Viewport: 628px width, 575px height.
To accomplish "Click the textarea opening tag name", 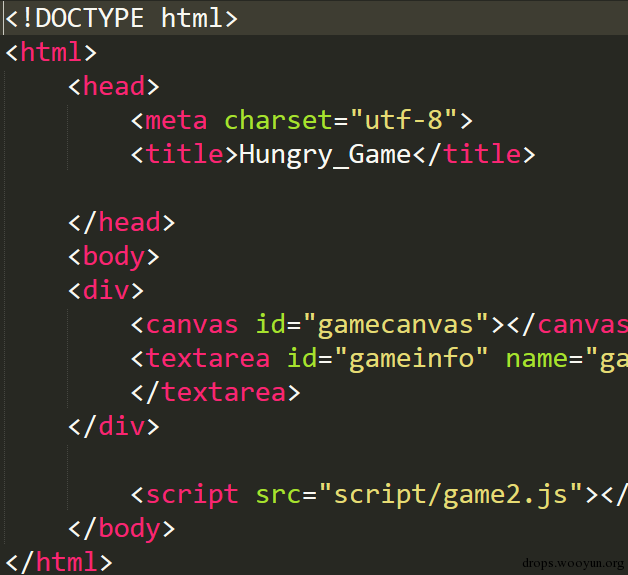I will pyautogui.click(x=208, y=359).
